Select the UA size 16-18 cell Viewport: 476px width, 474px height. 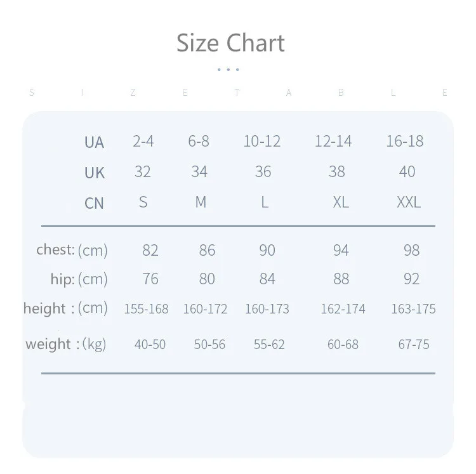(405, 141)
